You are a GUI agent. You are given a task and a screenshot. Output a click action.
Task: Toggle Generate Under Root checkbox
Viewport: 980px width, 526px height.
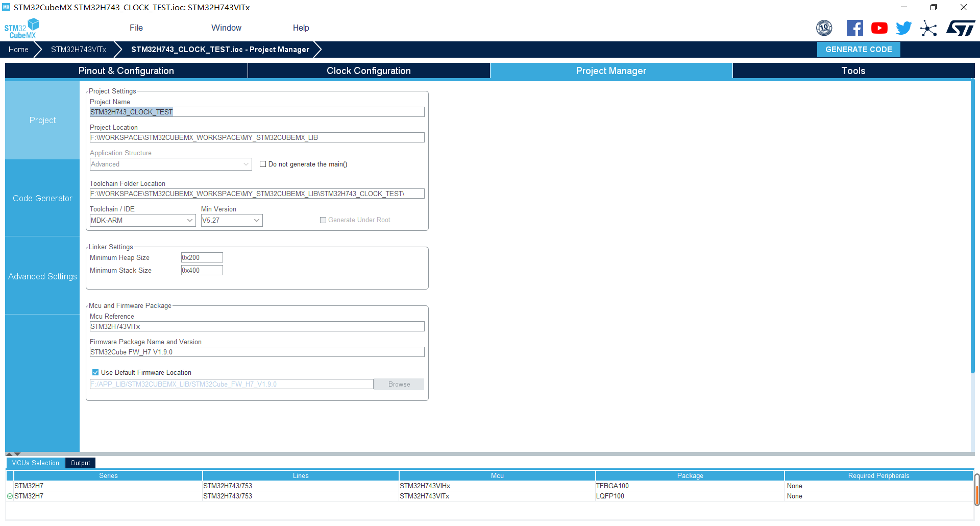pyautogui.click(x=323, y=220)
